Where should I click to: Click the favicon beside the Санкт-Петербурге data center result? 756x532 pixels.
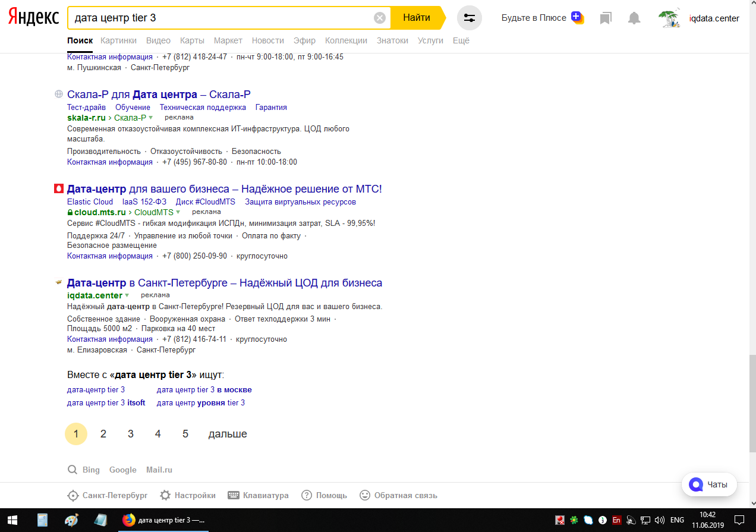point(58,282)
